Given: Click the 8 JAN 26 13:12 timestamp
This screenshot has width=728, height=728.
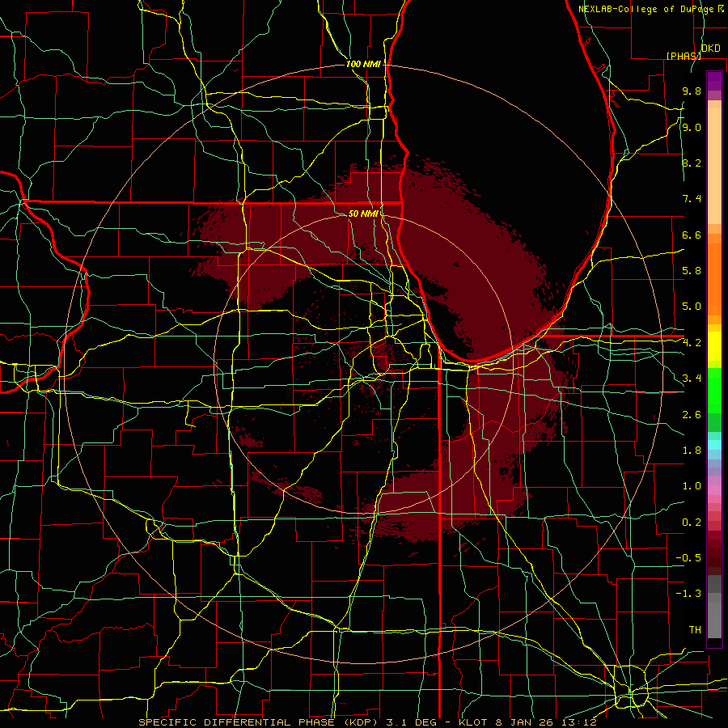Looking at the screenshot, I should pyautogui.click(x=547, y=722).
